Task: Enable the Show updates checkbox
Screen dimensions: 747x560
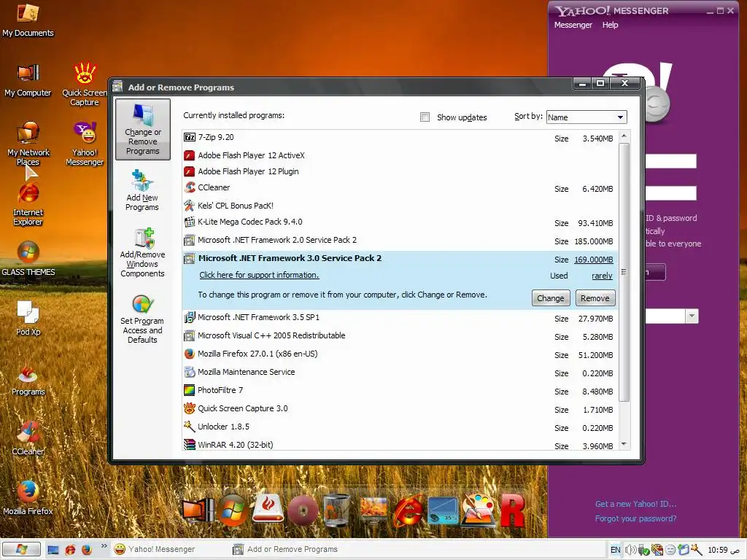Action: (x=425, y=117)
